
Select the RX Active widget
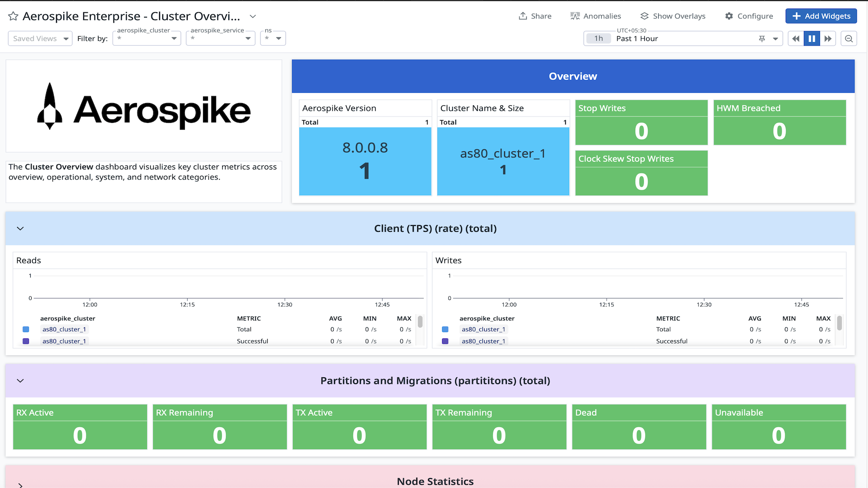(80, 427)
